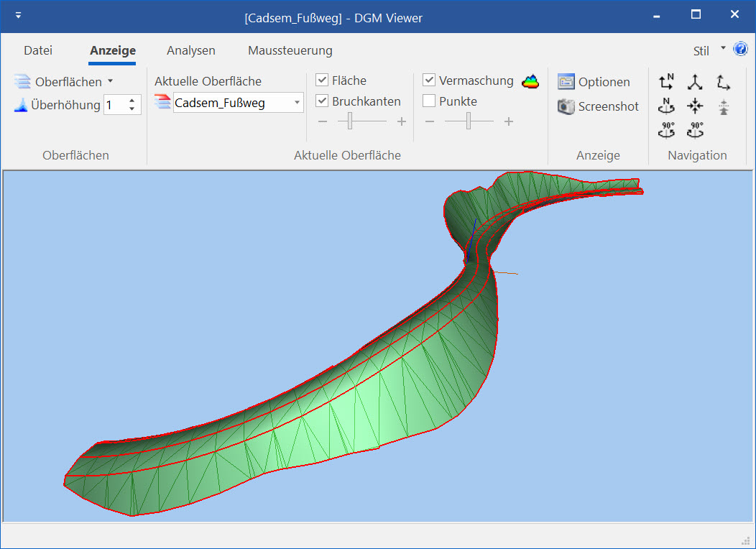The image size is (756, 549).
Task: Open the Maussteuerung tab
Action: point(290,50)
